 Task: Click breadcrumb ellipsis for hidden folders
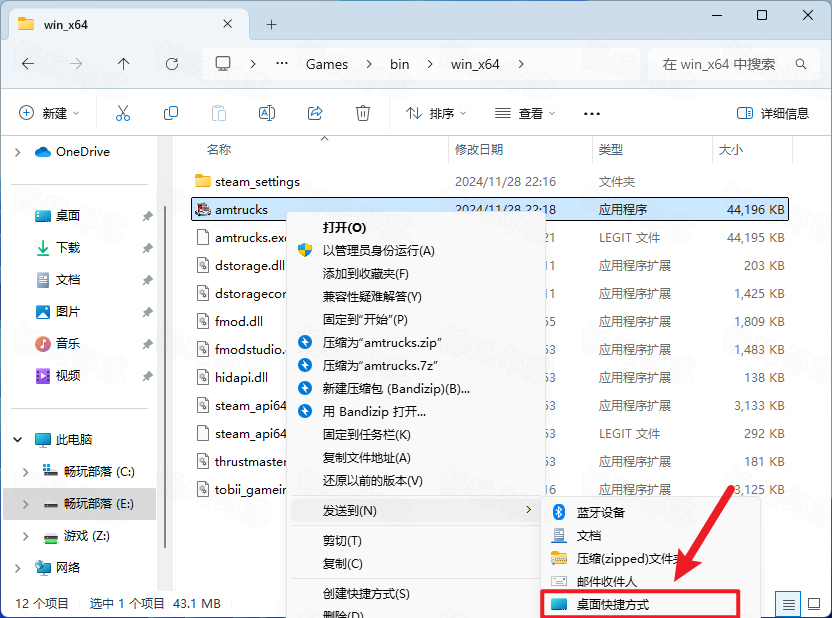click(282, 64)
